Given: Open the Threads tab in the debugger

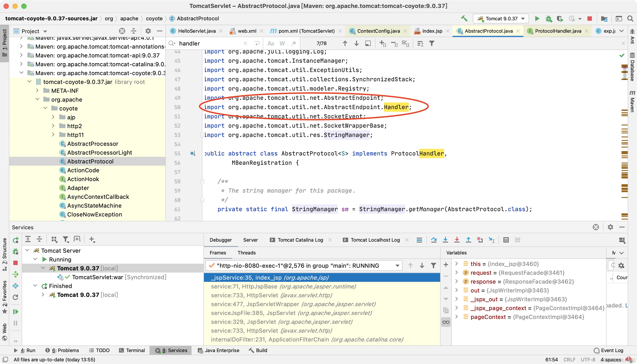Looking at the screenshot, I should click(x=246, y=252).
